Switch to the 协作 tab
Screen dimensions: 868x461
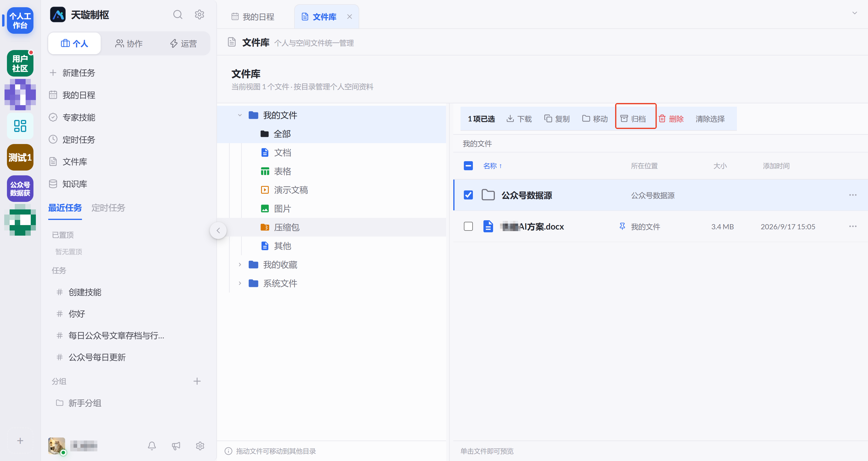click(129, 43)
